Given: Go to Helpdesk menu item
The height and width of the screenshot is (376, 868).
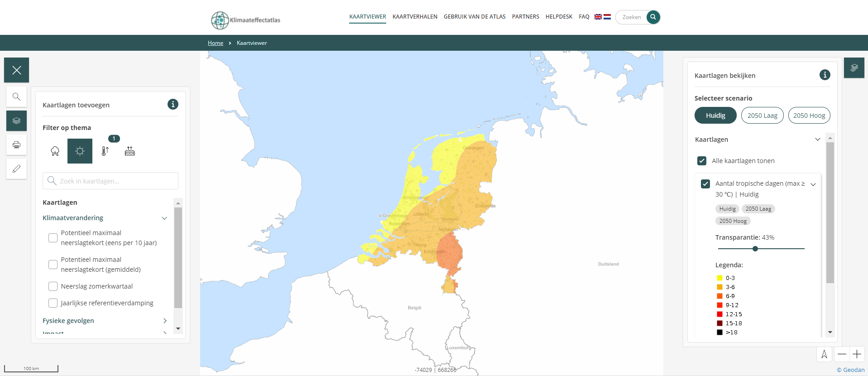Looking at the screenshot, I should tap(559, 17).
